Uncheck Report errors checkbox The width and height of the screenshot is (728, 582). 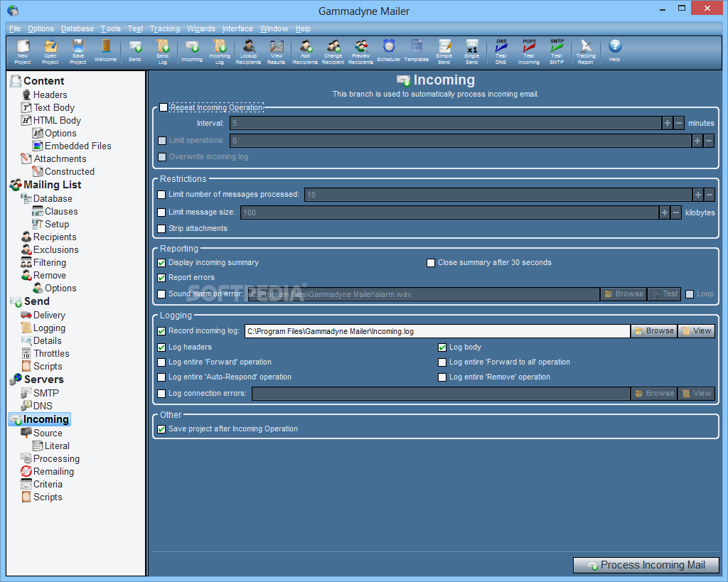click(x=161, y=278)
